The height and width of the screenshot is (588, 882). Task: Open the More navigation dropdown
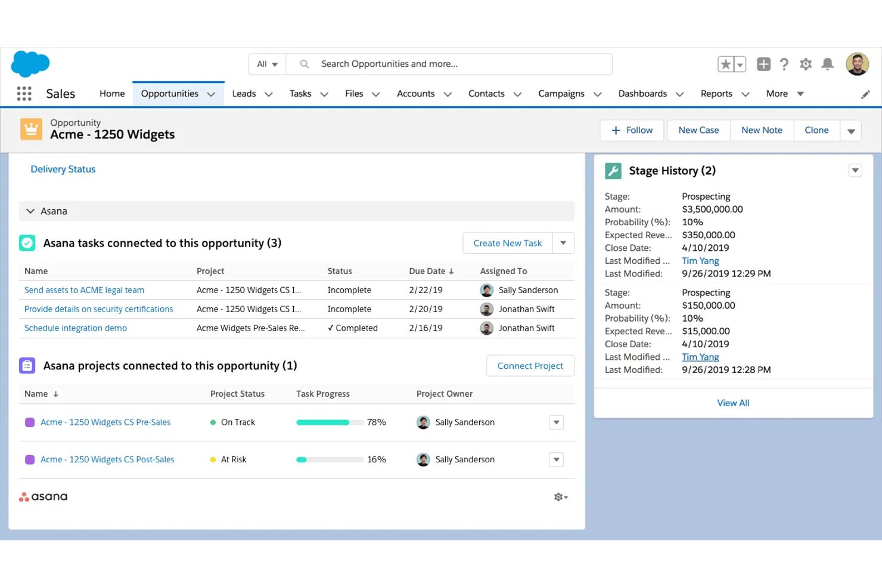[x=785, y=94]
